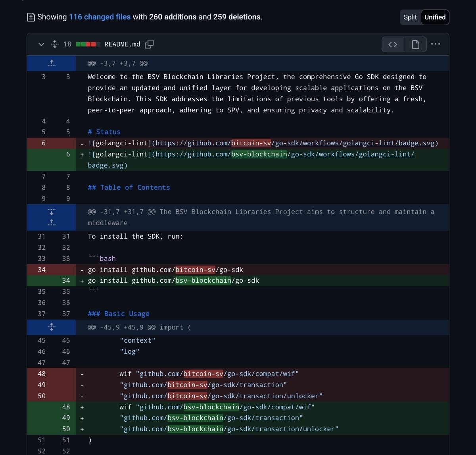Select deleted line number 6
Screen dimensions: 476x455
pyautogui.click(x=44, y=143)
